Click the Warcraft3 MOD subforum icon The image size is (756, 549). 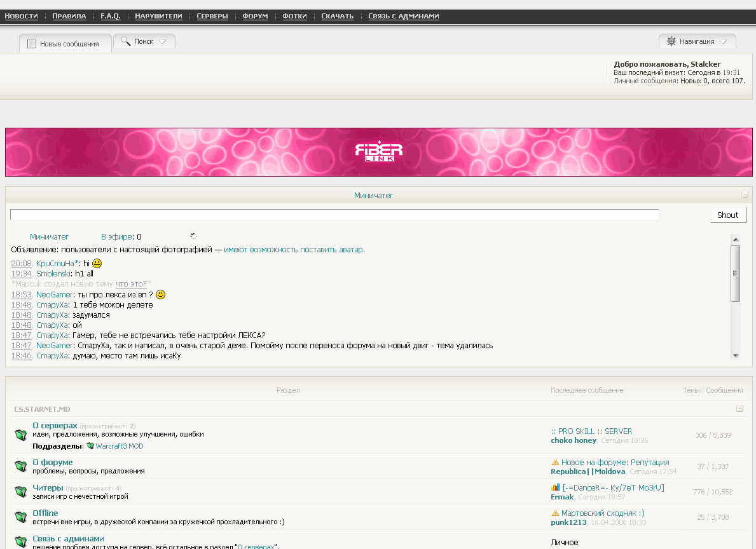[x=90, y=446]
